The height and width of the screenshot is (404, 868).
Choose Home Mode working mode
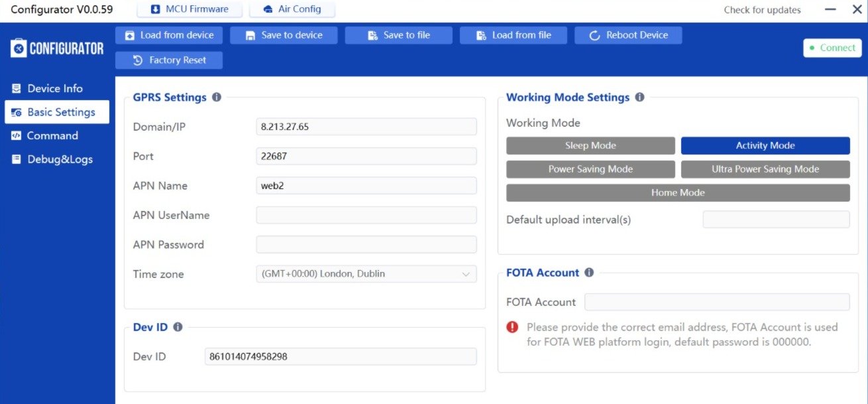[x=678, y=193]
